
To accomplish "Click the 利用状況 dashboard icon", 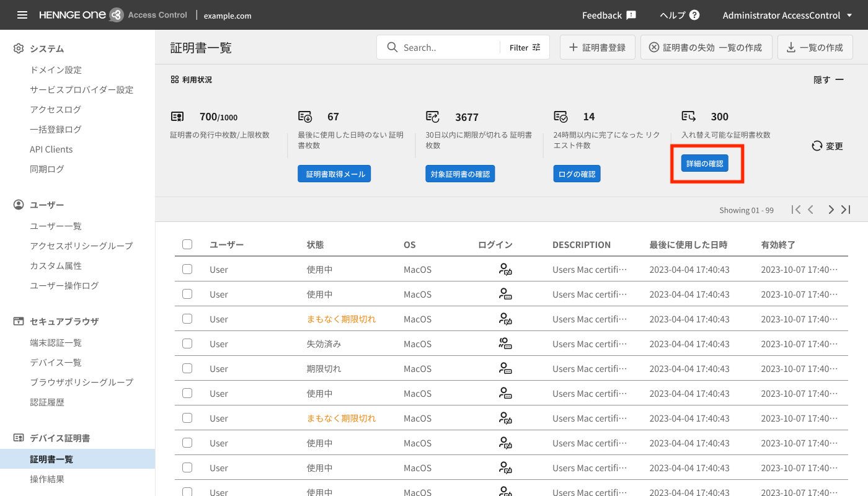I will tap(175, 80).
